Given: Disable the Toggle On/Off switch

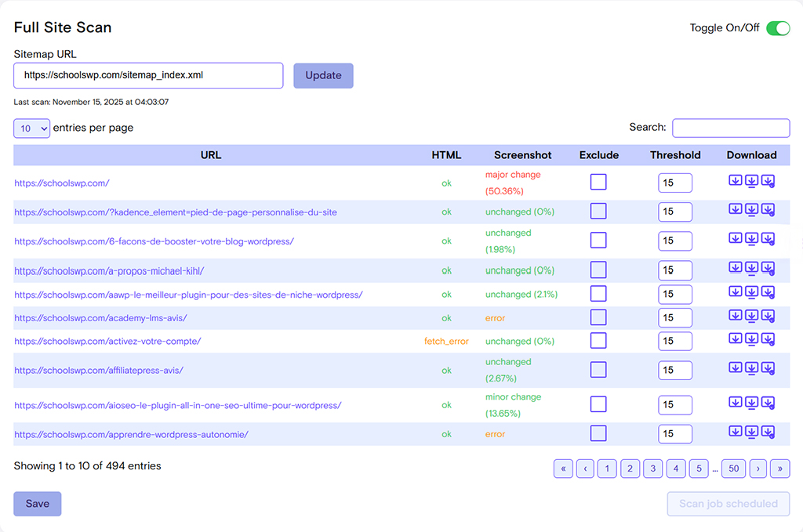Looking at the screenshot, I should click(777, 27).
